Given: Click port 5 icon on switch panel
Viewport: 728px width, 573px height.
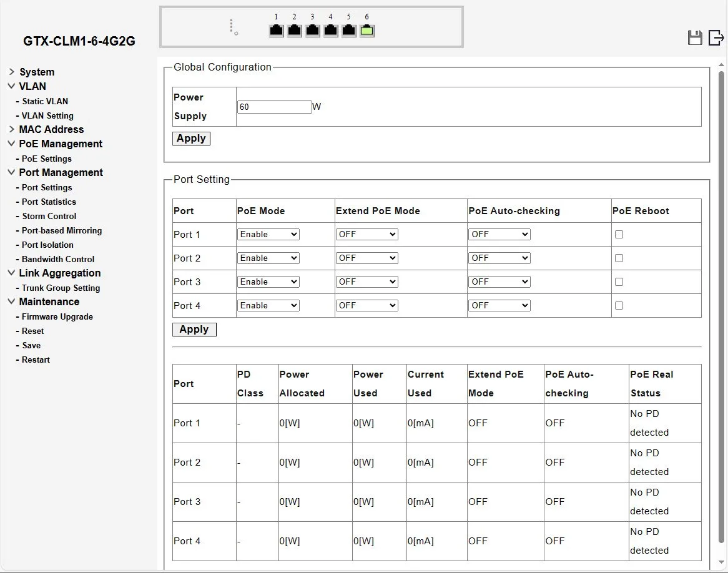Looking at the screenshot, I should (349, 31).
